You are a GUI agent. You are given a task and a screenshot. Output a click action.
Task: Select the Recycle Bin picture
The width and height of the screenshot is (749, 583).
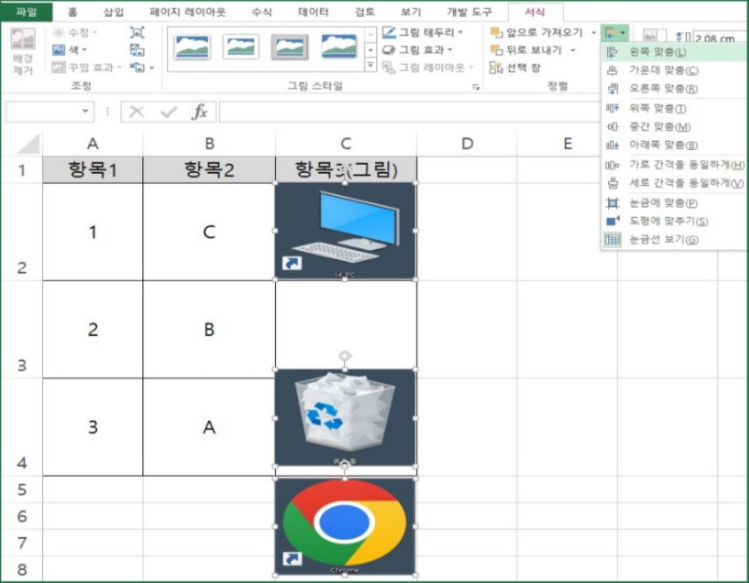click(x=345, y=418)
